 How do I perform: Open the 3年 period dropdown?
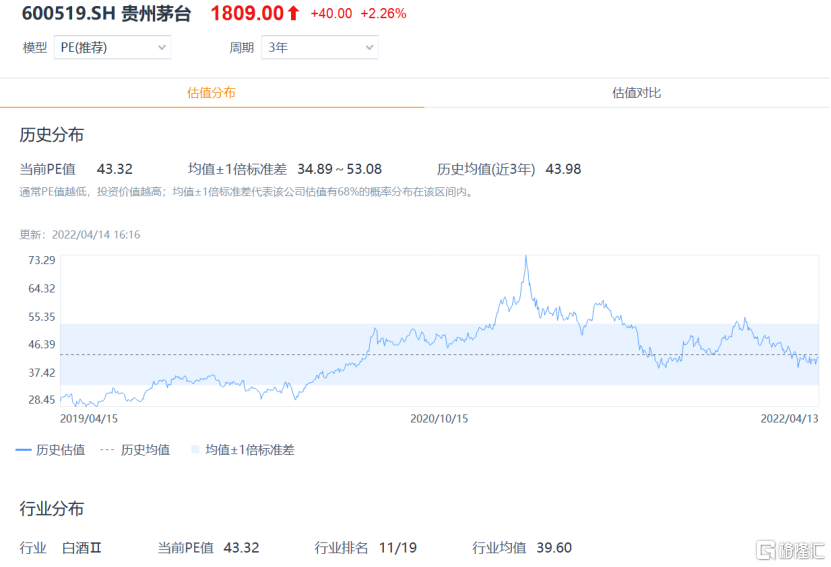click(320, 48)
